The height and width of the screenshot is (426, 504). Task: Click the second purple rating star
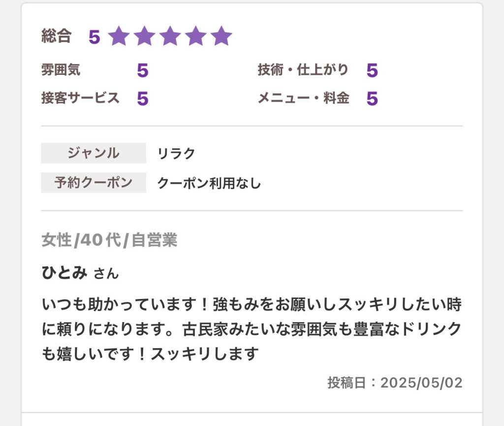144,35
